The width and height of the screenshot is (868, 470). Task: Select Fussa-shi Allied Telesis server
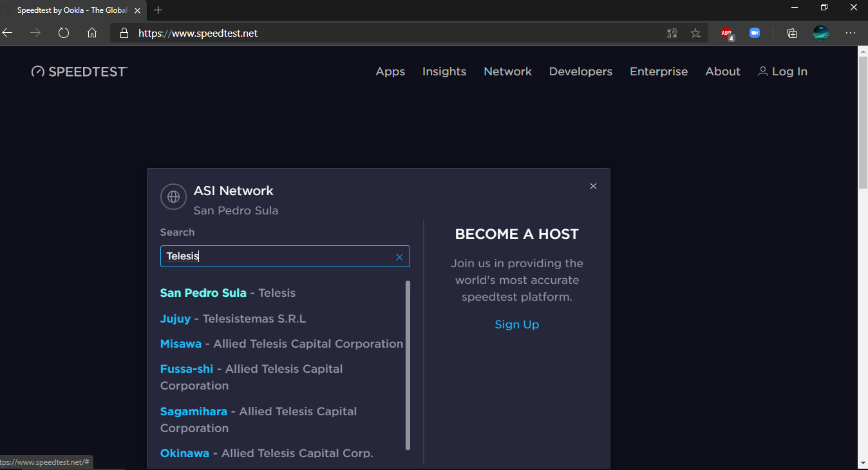tap(252, 377)
